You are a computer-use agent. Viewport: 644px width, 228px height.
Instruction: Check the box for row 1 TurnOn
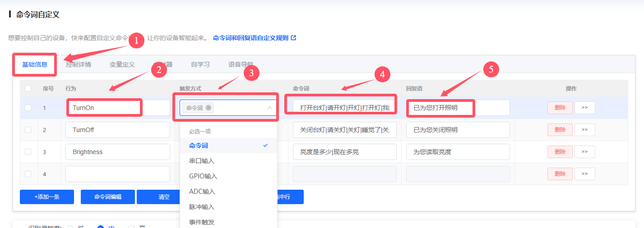pyautogui.click(x=28, y=108)
